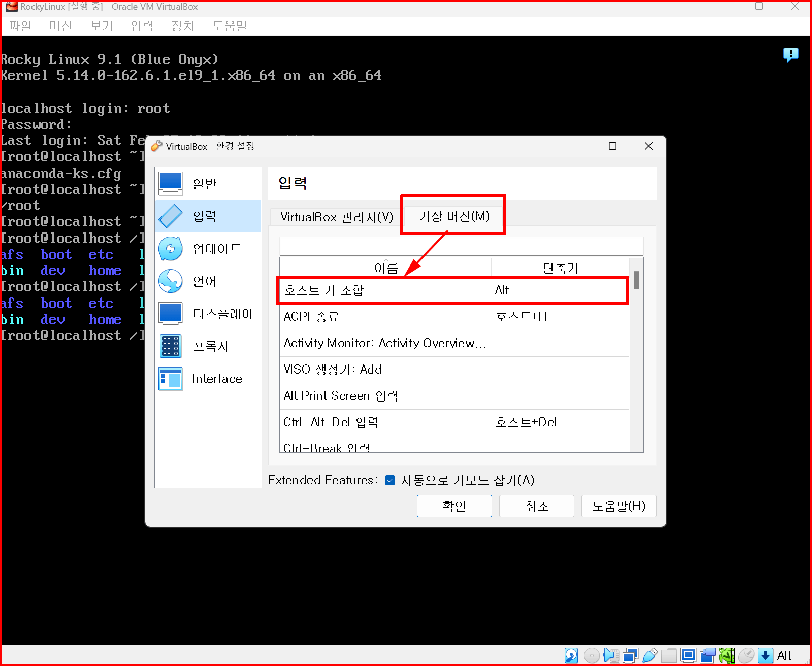Select the ACPI 종료 row
Viewport: 812px width, 666px height.
pyautogui.click(x=454, y=317)
